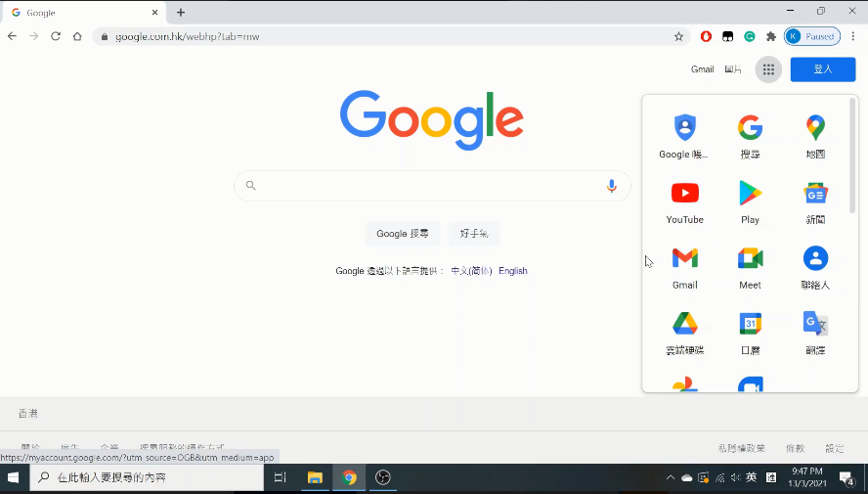Screen dimensions: 868x494
Task: Reload the current page
Action: 56,36
